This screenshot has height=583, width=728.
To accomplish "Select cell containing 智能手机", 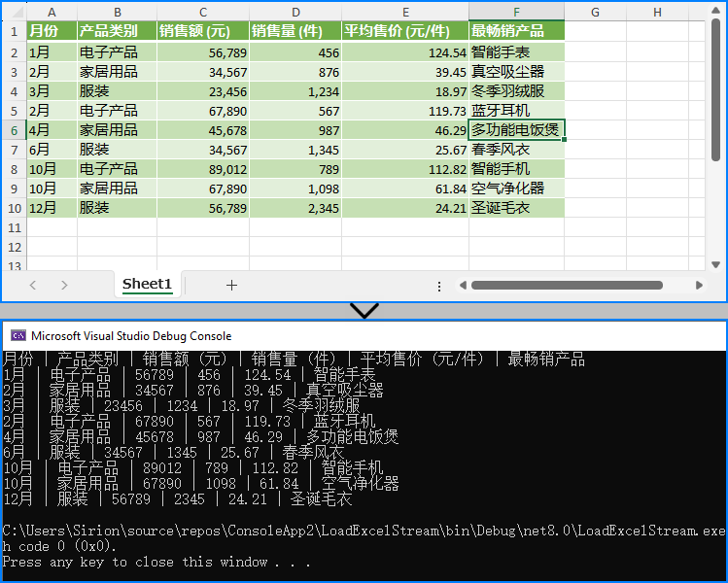I will click(x=517, y=169).
